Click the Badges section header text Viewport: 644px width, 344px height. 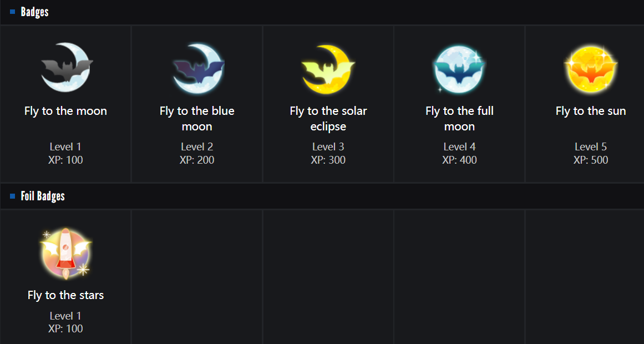coord(34,12)
